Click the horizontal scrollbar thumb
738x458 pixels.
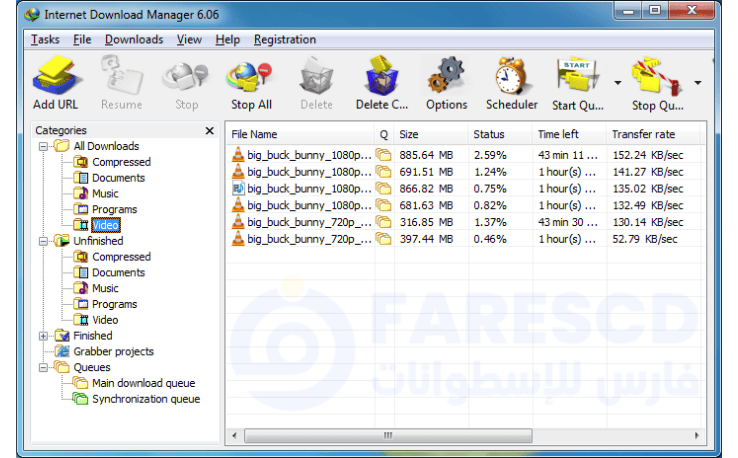pos(388,435)
